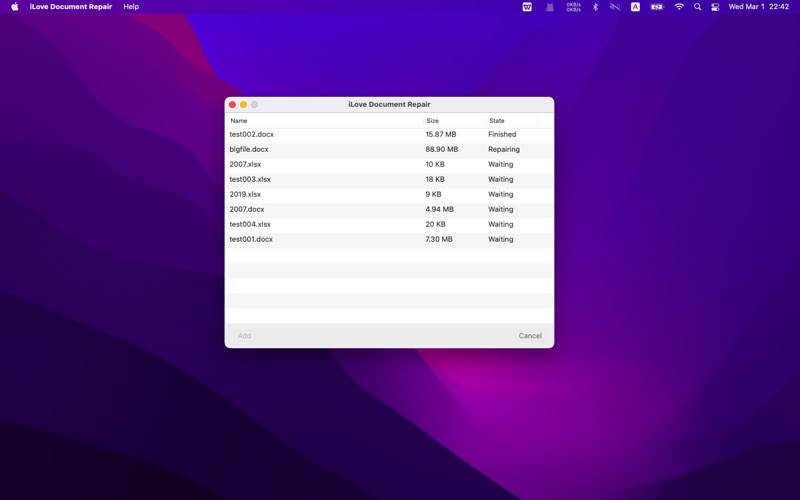
Task: Click the battery charging status icon
Action: point(657,7)
